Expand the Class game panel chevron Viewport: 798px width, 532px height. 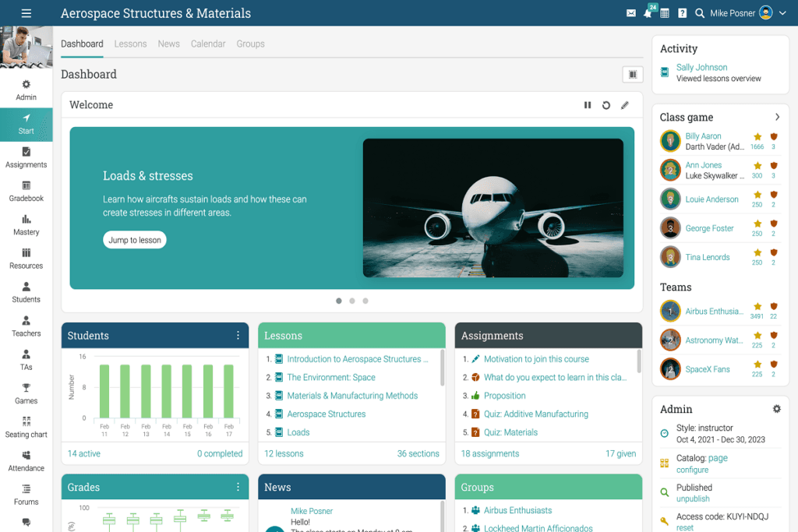777,117
